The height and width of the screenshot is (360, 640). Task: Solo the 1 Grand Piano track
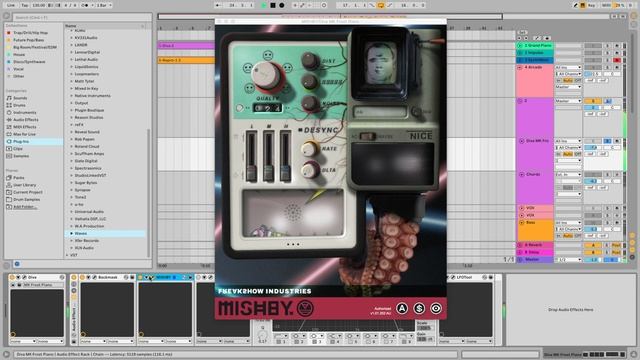click(607, 45)
